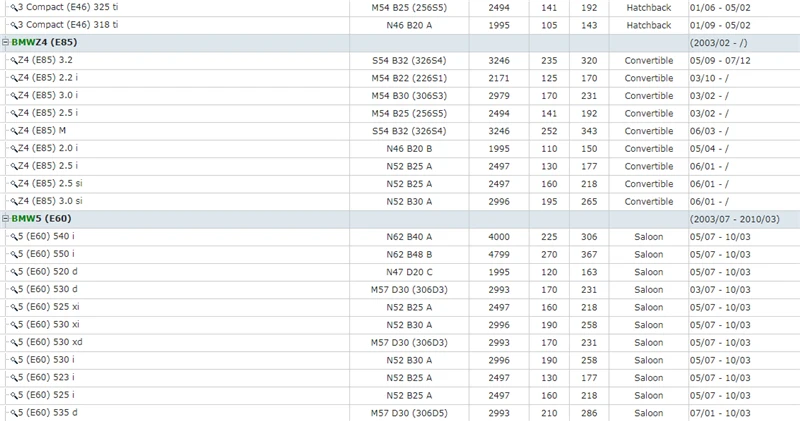The width and height of the screenshot is (800, 421).
Task: Select the 5 (E60) 550 i model
Action: [46, 254]
